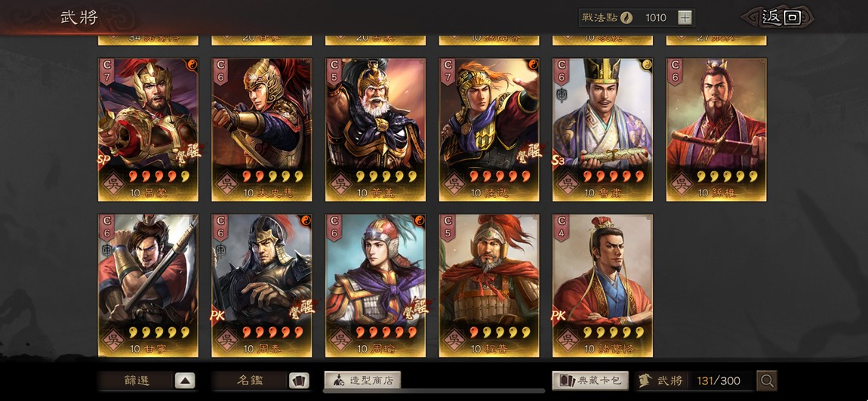868x401 pixels.
Task: Select the 陸遜 general card
Action: (489, 130)
